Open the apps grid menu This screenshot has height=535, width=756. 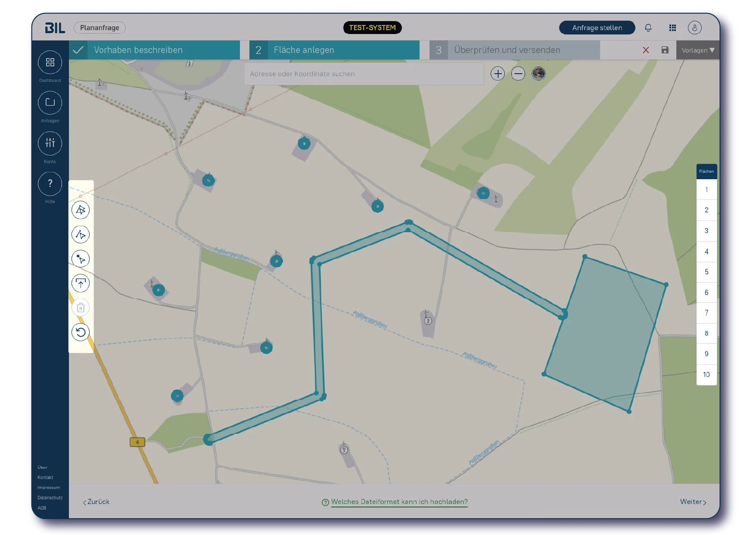click(672, 28)
